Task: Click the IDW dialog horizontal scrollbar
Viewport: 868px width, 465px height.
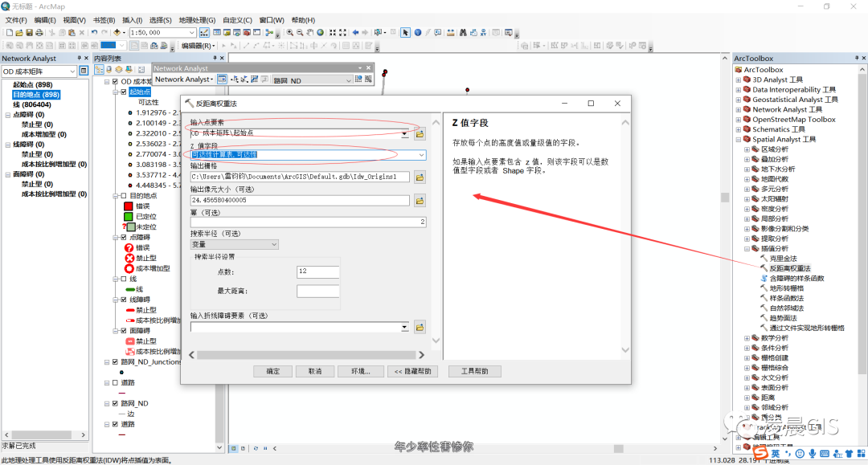Action: tap(306, 355)
